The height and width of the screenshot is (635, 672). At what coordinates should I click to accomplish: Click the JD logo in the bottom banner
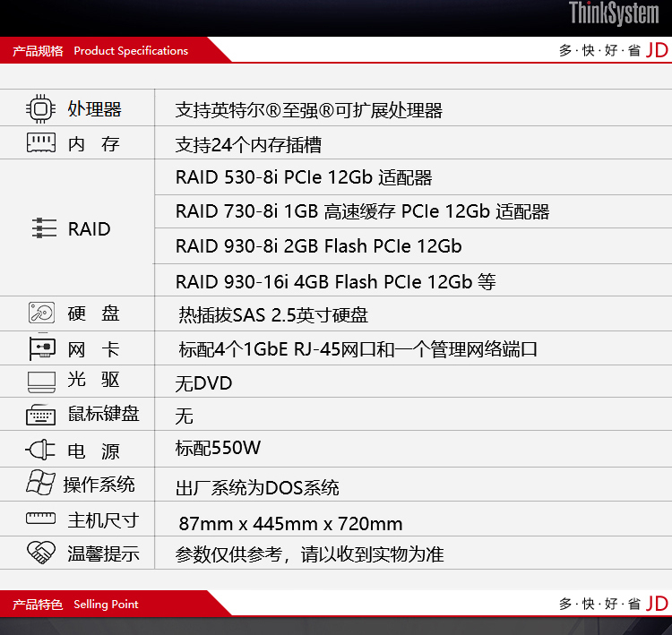click(x=657, y=604)
